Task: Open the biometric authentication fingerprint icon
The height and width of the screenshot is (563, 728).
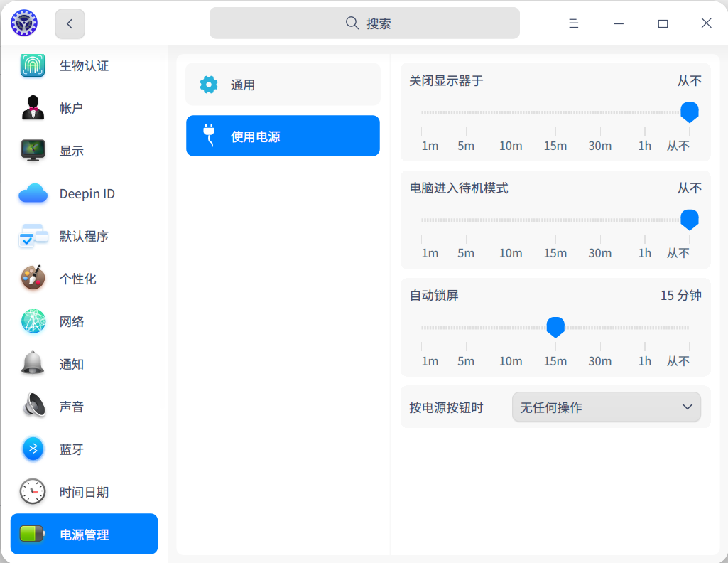Action: (33, 65)
